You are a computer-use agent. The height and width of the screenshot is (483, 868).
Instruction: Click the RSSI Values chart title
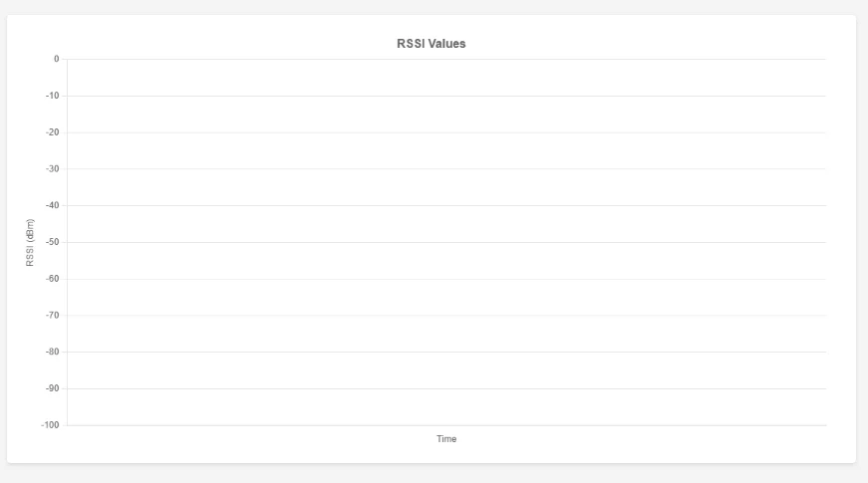[432, 44]
